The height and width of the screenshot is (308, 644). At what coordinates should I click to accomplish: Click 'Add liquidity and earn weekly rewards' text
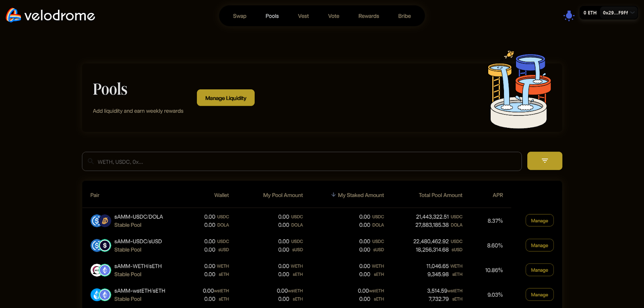point(138,111)
